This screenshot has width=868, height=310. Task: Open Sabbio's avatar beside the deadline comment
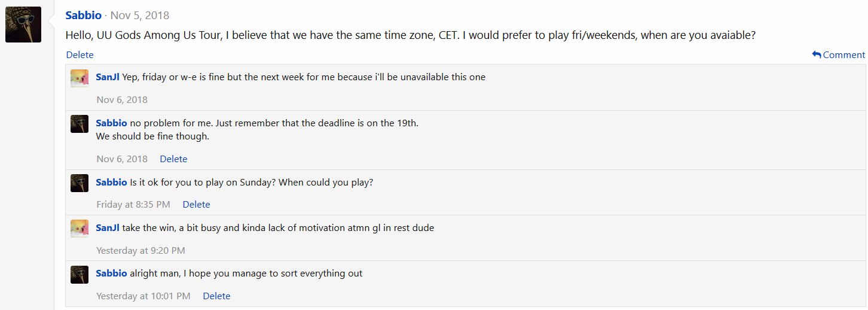(x=80, y=124)
